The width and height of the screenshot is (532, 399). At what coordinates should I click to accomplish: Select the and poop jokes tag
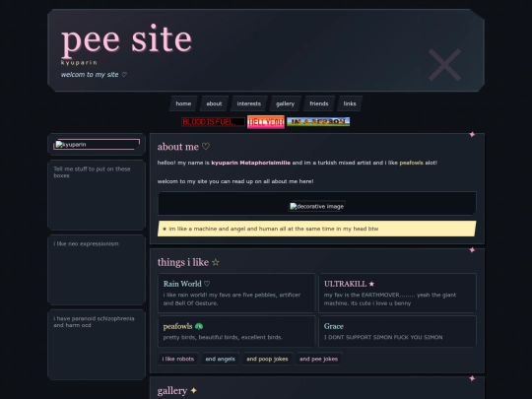click(x=267, y=359)
